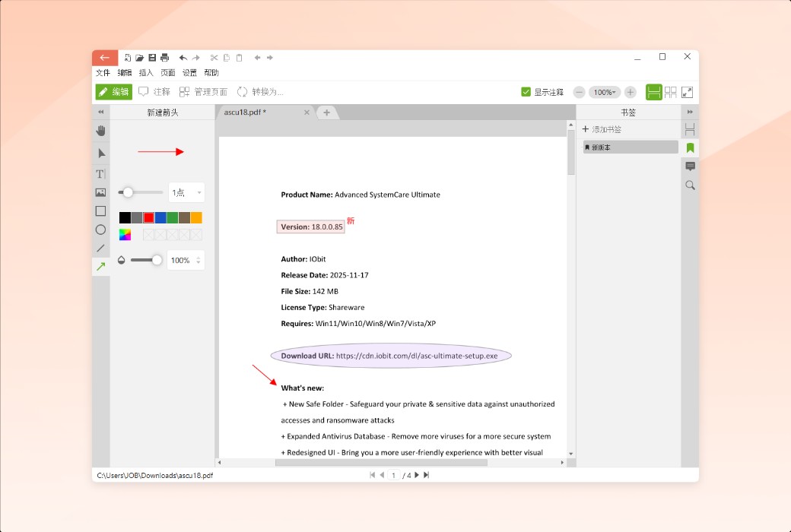791x532 pixels.
Task: Switch to thumbnail grid page view
Action: pyautogui.click(x=670, y=91)
